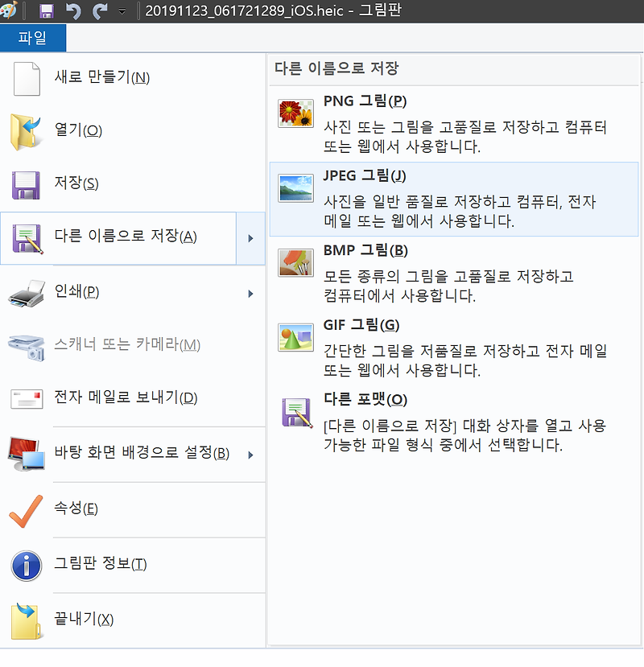Expand the 바탕 화면 배경으로 설정 submenu arrow
644x667 pixels.
[250, 455]
